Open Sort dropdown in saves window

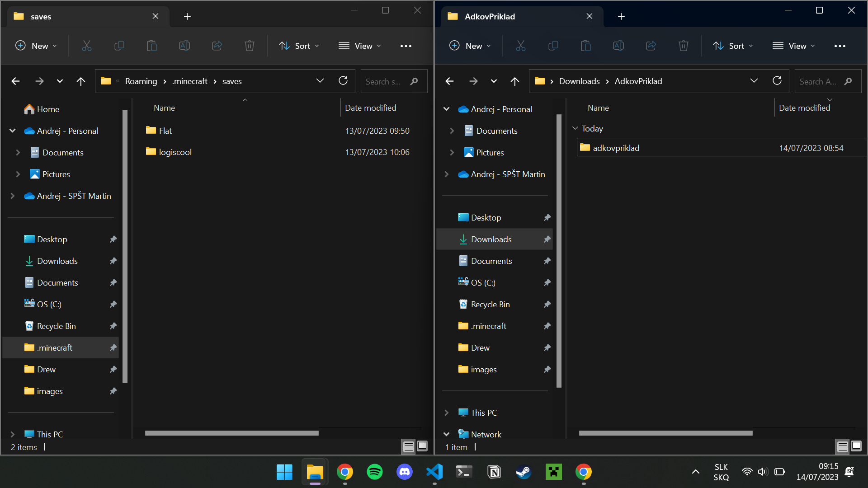(299, 46)
